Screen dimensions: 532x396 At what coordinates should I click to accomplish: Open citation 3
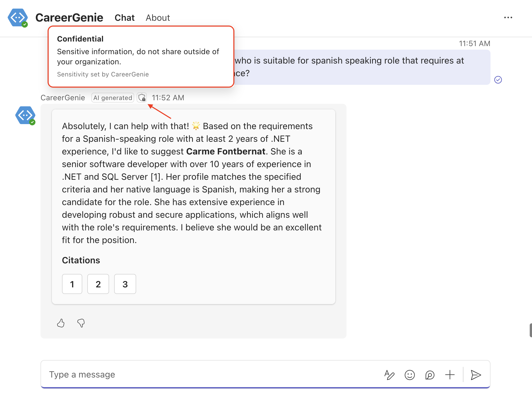[x=125, y=284]
